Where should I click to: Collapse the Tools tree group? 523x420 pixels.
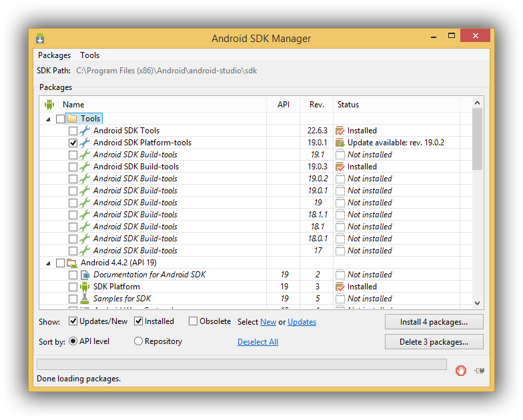tap(48, 119)
